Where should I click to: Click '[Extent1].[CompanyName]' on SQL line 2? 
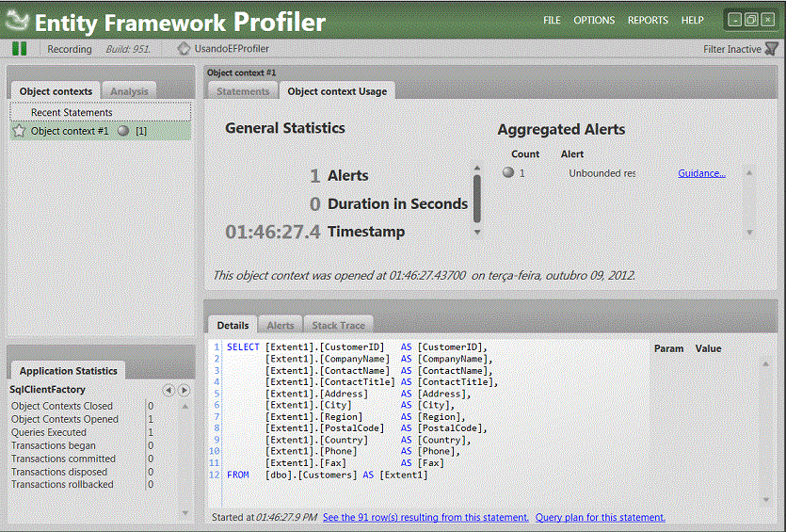(327, 359)
